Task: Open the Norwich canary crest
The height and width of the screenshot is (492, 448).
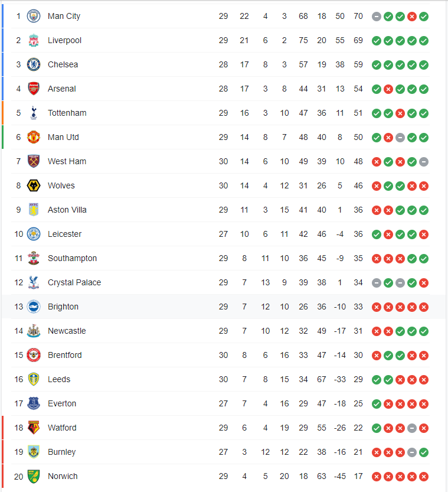Action: [34, 476]
